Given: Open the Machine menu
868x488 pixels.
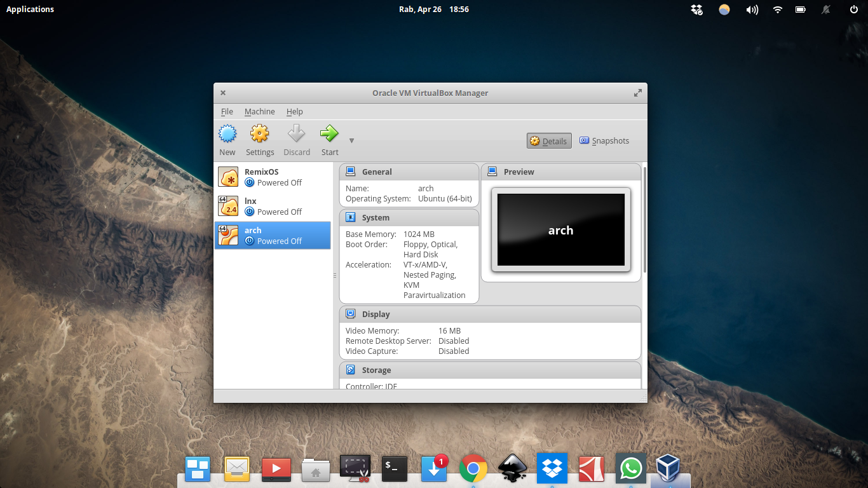Looking at the screenshot, I should click(x=259, y=111).
